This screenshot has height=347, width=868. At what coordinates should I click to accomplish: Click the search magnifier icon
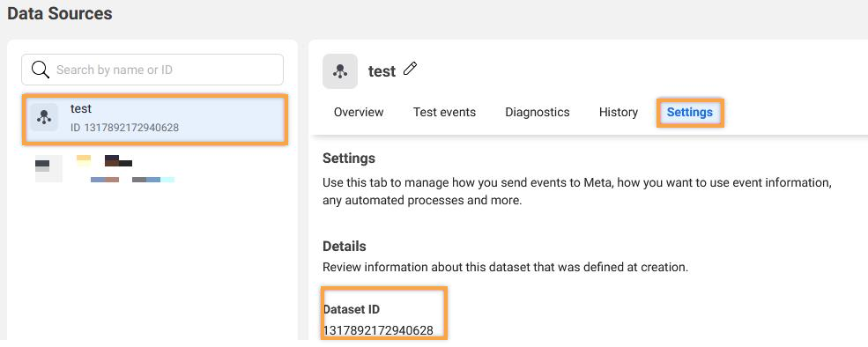click(x=41, y=70)
